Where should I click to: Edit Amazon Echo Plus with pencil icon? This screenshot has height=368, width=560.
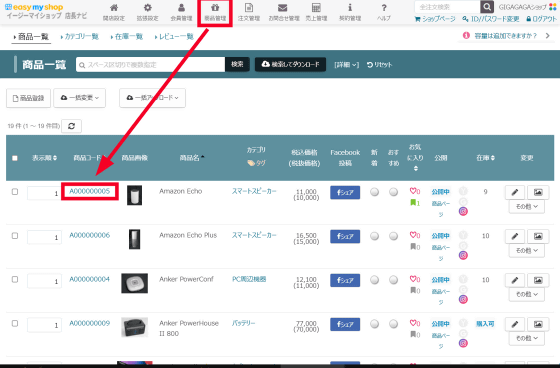click(515, 236)
